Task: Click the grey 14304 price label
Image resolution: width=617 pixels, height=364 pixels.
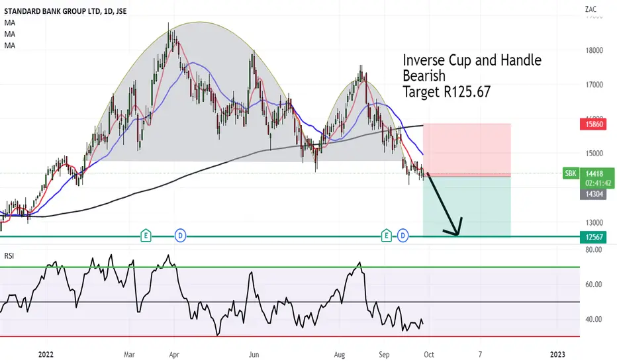Action: pos(593,194)
